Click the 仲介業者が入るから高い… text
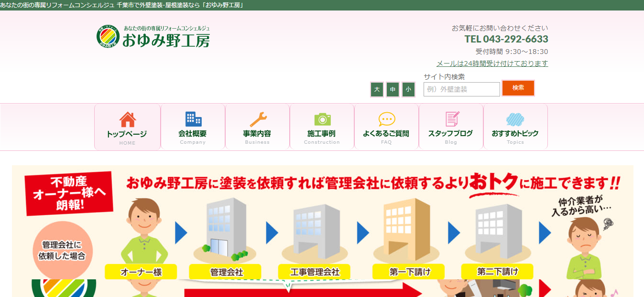644x297 pixels. click(x=583, y=206)
